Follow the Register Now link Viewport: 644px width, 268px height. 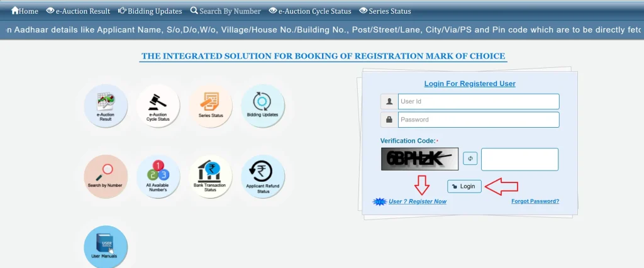point(417,201)
